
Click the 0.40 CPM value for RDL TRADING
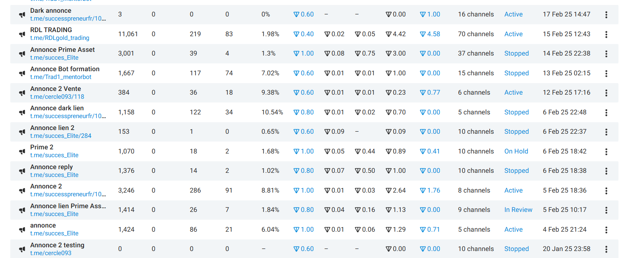(x=303, y=34)
